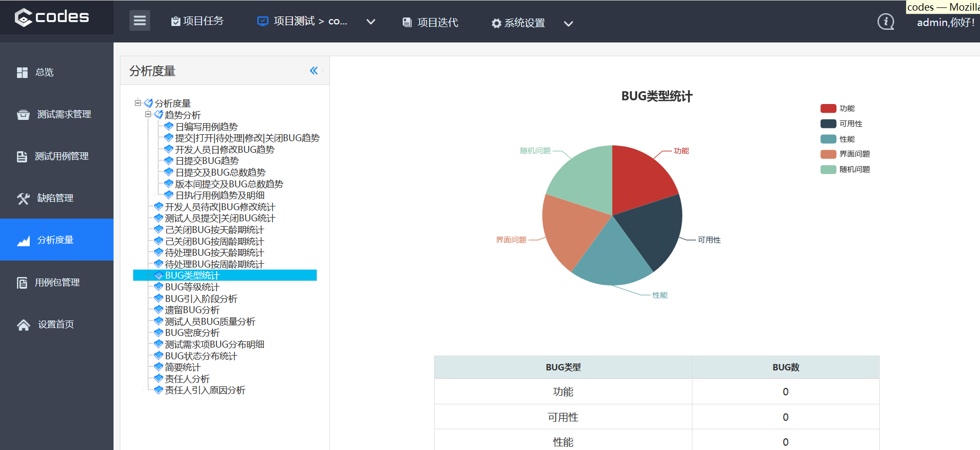Click the diamond icon beside BUG密度分析

click(159, 332)
